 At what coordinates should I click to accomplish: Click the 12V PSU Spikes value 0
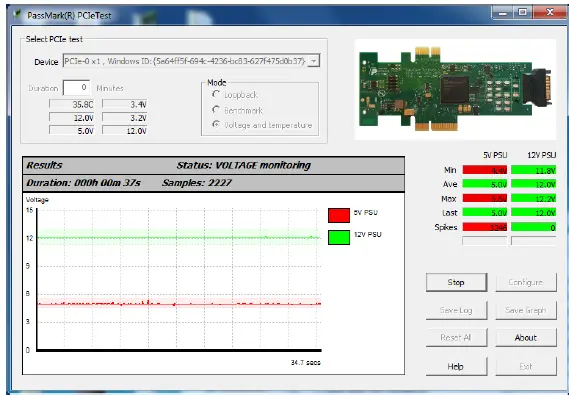[533, 227]
